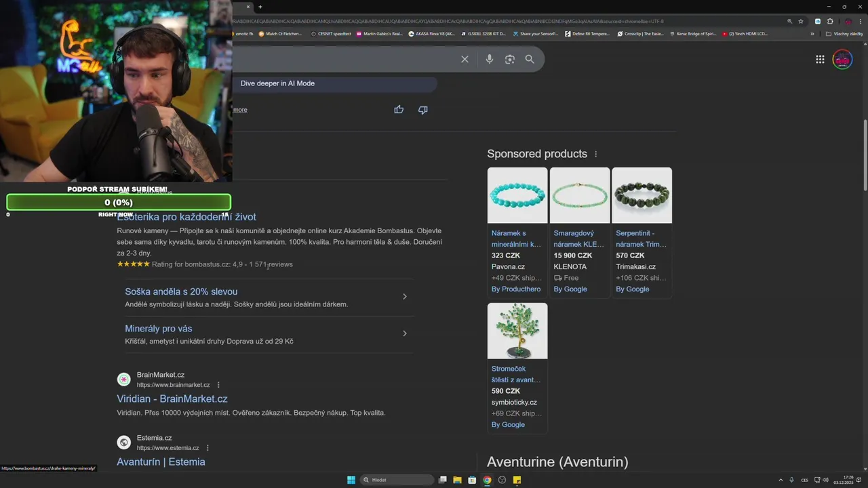The width and height of the screenshot is (868, 488).
Task: Click the page vertical scrollbar
Action: point(865,156)
